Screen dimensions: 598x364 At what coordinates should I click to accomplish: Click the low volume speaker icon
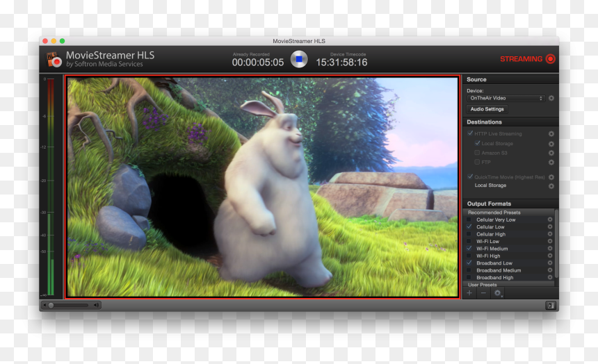coord(45,306)
